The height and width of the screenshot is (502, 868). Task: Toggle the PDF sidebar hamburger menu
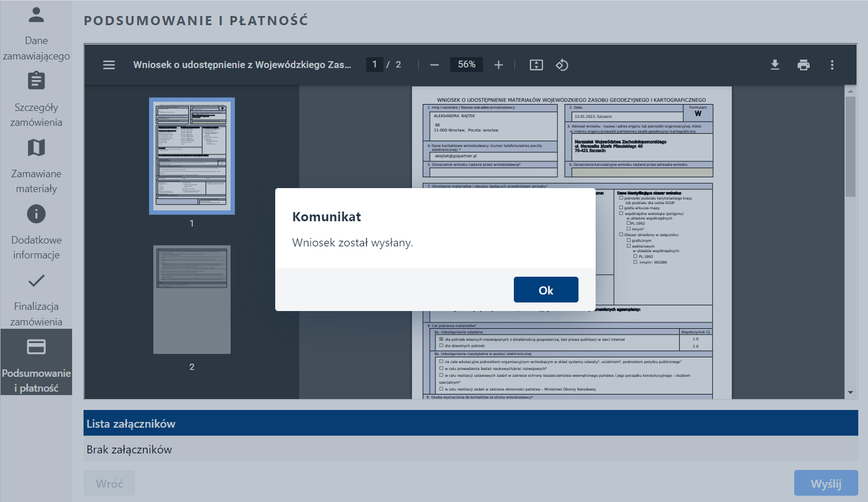coord(109,65)
